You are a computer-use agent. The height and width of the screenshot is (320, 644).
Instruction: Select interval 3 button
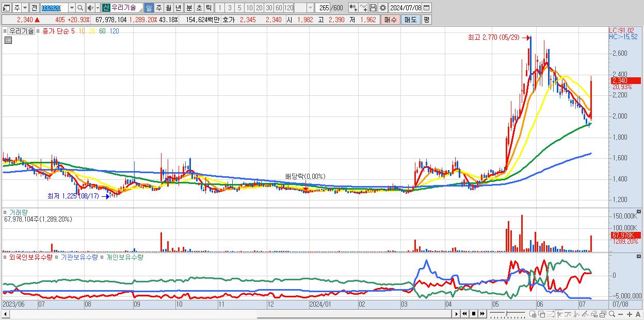[230, 8]
